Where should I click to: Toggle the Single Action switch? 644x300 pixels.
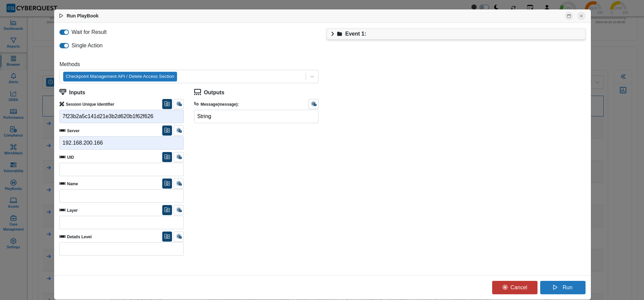pyautogui.click(x=64, y=46)
